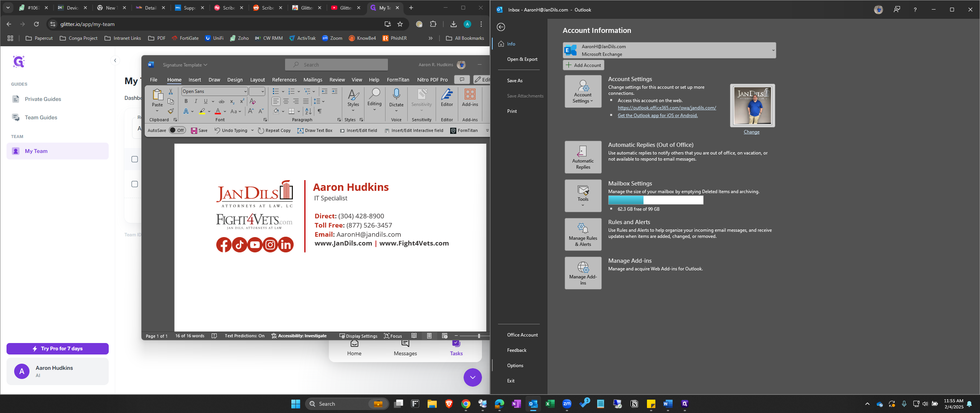Click the Outlook back arrow icon

tap(501, 27)
